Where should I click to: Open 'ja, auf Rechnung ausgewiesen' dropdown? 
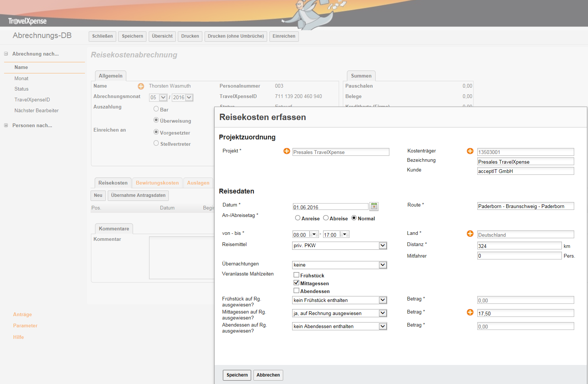click(x=339, y=313)
